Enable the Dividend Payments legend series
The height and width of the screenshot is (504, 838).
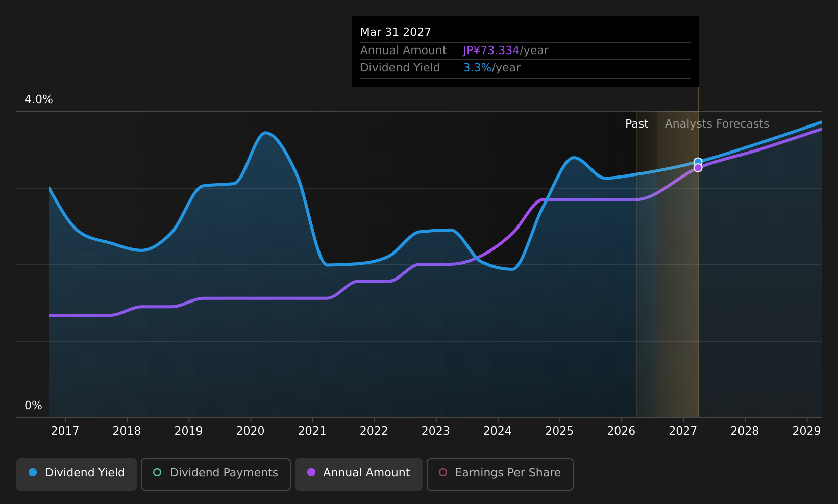216,474
